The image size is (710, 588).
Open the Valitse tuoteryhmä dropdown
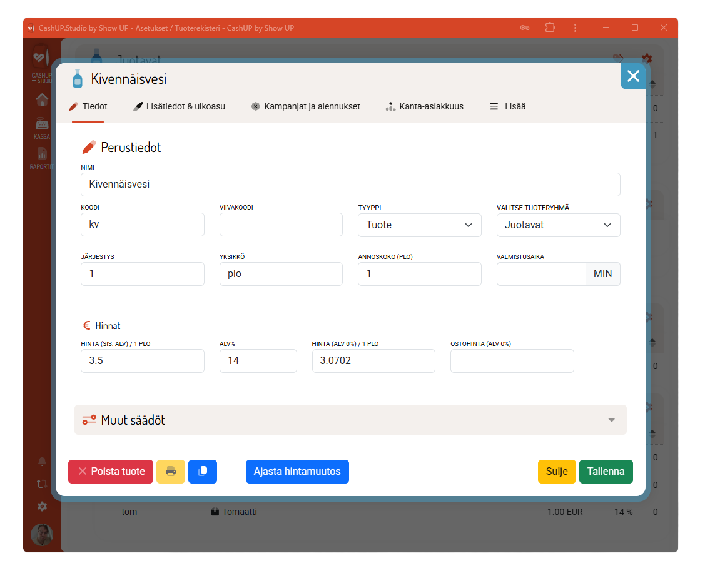[558, 225]
